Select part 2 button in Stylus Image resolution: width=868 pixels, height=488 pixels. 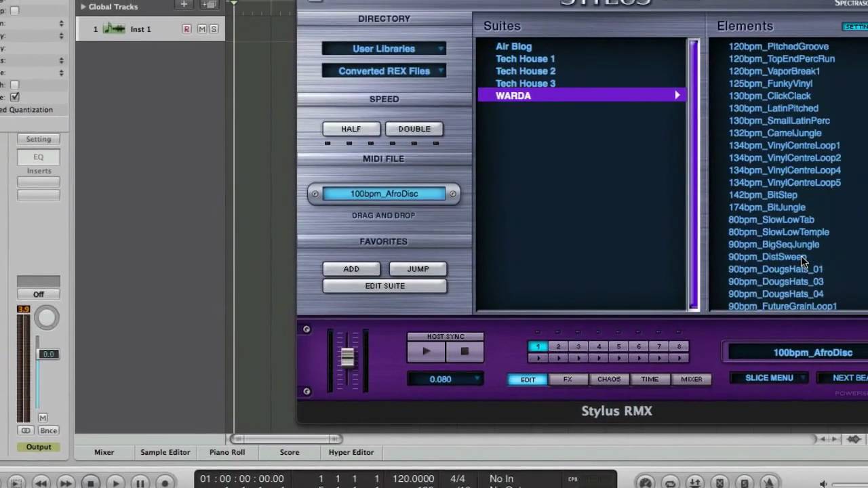[x=558, y=346]
